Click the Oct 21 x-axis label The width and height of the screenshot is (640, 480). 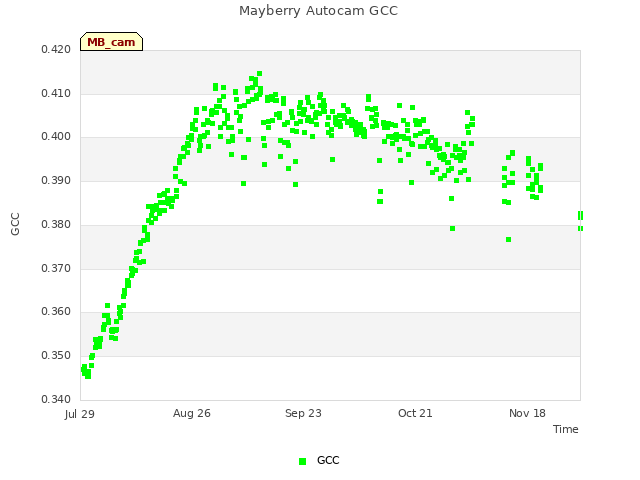[x=415, y=413]
